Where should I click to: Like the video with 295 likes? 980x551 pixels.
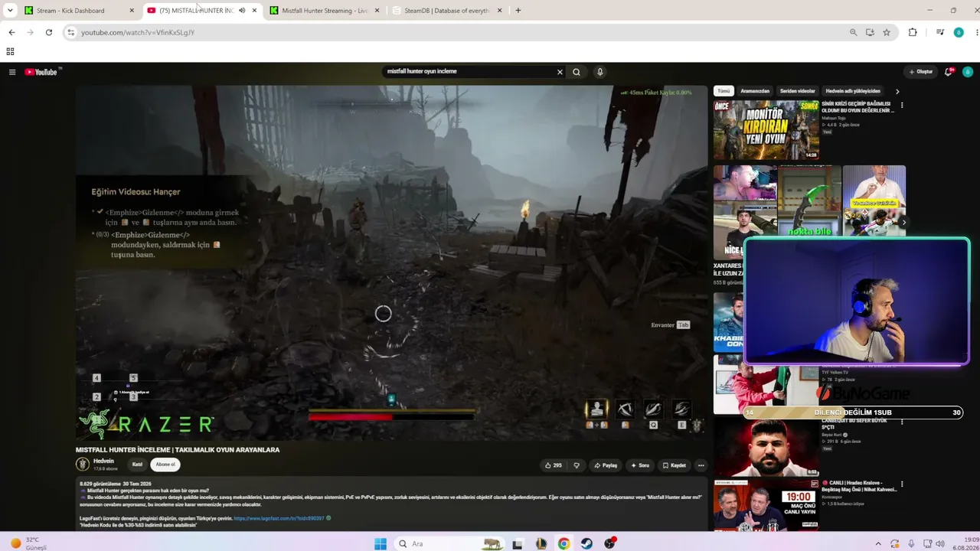[553, 465]
